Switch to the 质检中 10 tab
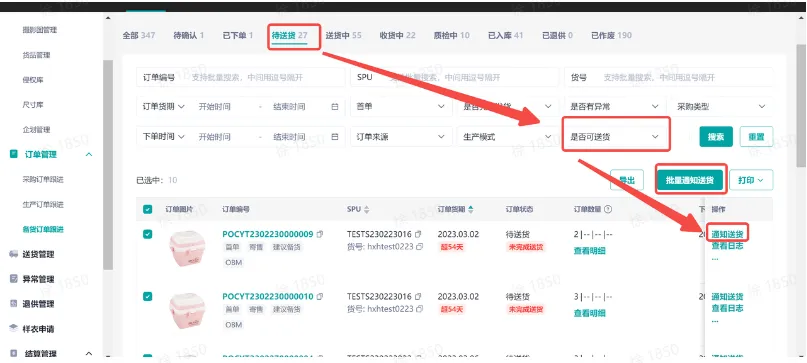The height and width of the screenshot is (363, 807). tap(451, 36)
